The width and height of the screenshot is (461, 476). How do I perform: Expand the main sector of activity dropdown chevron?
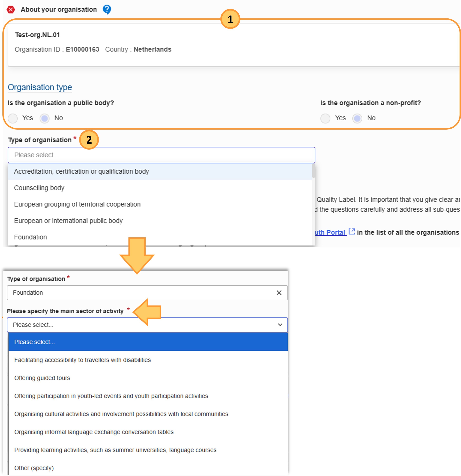280,325
